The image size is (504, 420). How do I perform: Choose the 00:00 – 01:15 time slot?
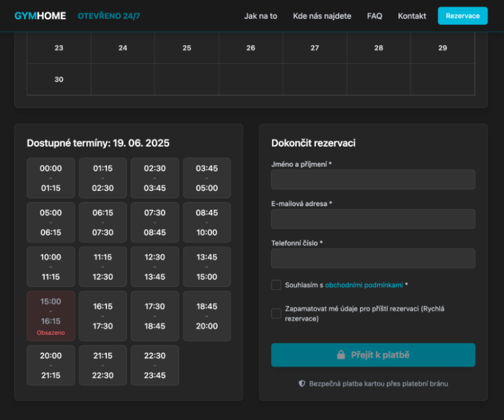tap(51, 178)
